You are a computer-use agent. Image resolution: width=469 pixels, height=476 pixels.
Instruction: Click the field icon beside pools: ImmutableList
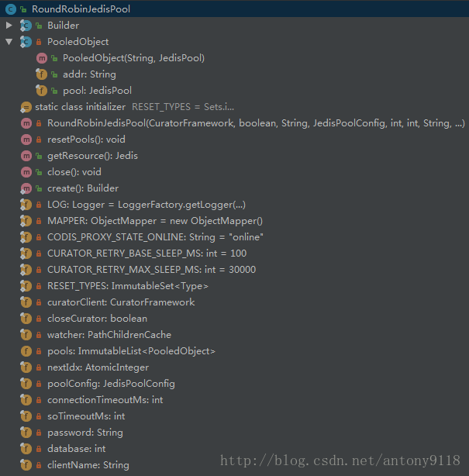(26, 351)
